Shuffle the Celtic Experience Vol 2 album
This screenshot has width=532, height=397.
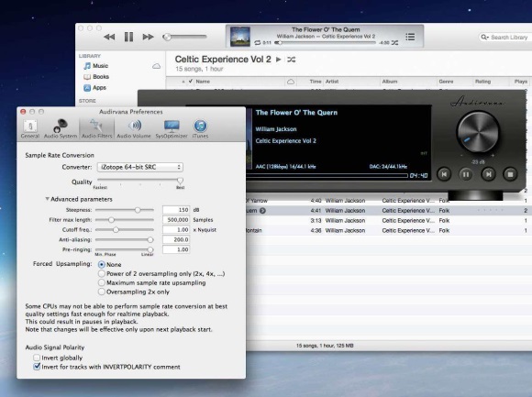tap(292, 60)
